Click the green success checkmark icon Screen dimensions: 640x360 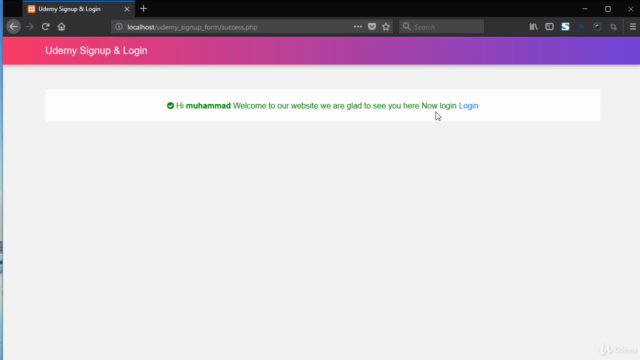click(170, 106)
